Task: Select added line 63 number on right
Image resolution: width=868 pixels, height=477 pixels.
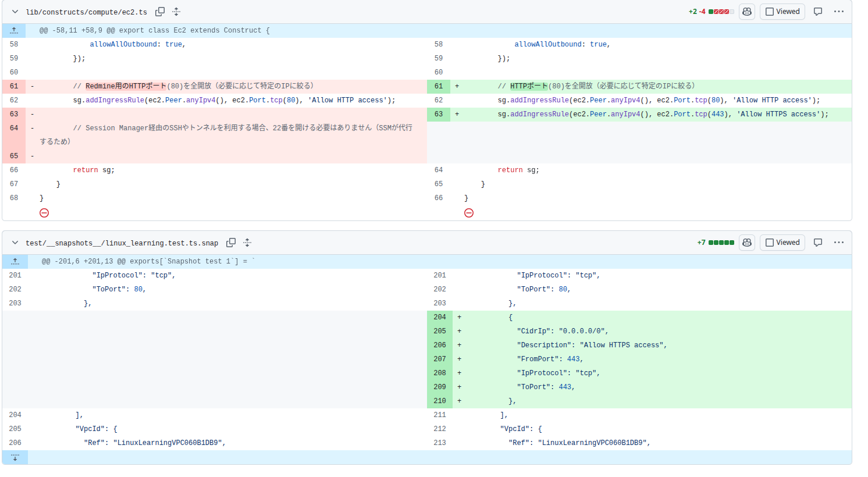Action: (x=439, y=114)
